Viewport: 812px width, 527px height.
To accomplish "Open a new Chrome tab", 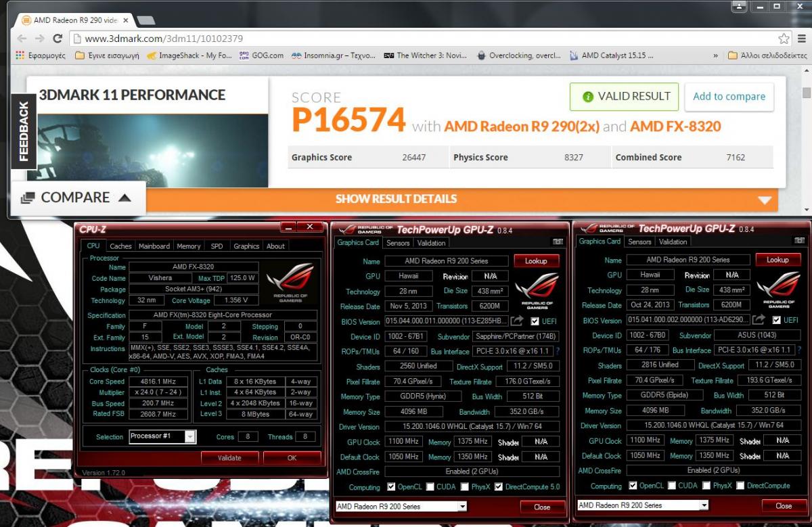I will click(x=145, y=20).
